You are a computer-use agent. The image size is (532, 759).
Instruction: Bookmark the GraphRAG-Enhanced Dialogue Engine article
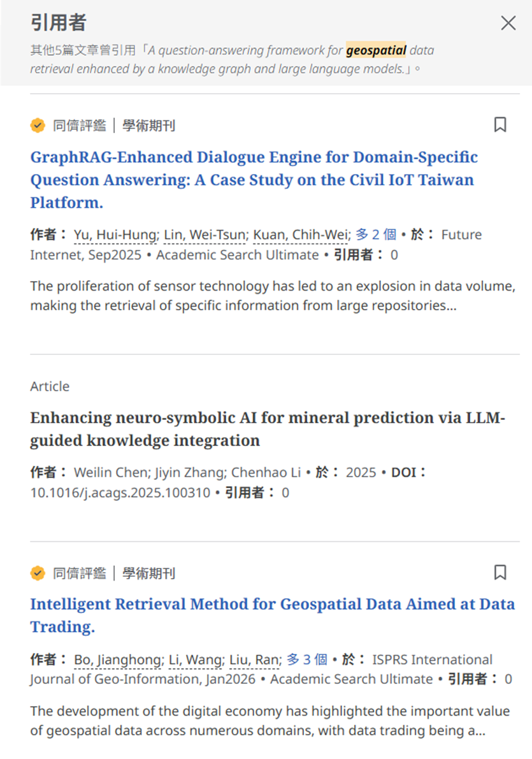500,125
